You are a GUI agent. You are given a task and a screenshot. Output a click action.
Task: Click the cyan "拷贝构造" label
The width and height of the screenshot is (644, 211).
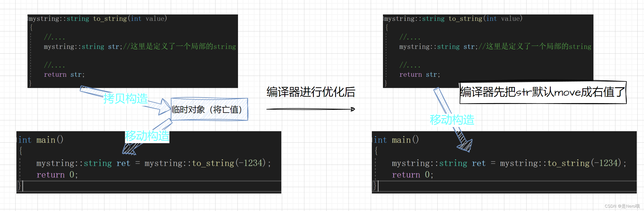tap(126, 98)
